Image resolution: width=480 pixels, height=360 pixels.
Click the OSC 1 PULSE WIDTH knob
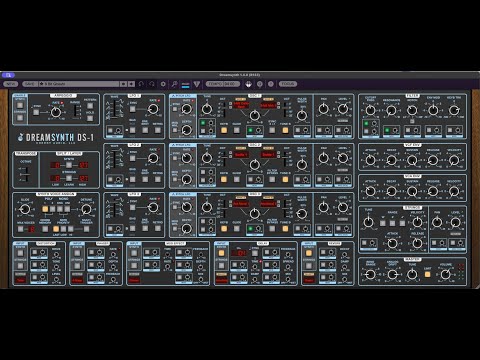point(302,115)
